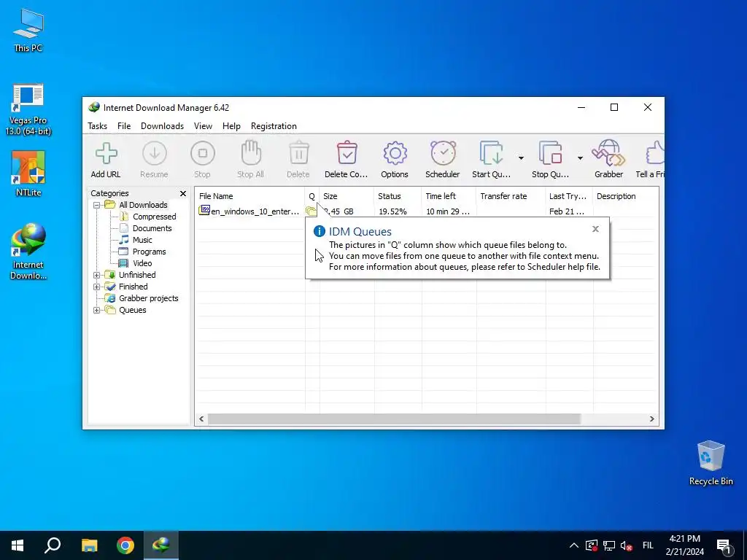The width and height of the screenshot is (747, 560).
Task: Sort by Q column header
Action: pos(312,196)
